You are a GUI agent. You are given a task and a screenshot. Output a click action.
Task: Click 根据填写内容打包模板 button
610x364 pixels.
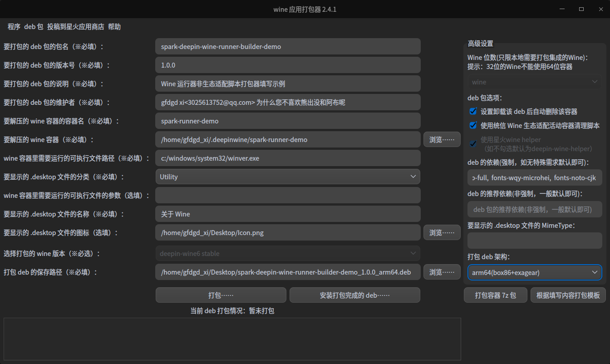568,295
